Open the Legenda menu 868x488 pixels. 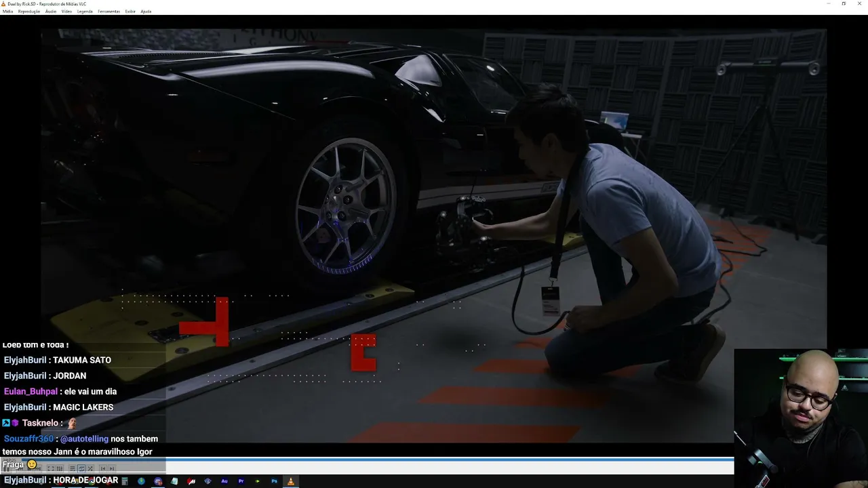pyautogui.click(x=85, y=12)
